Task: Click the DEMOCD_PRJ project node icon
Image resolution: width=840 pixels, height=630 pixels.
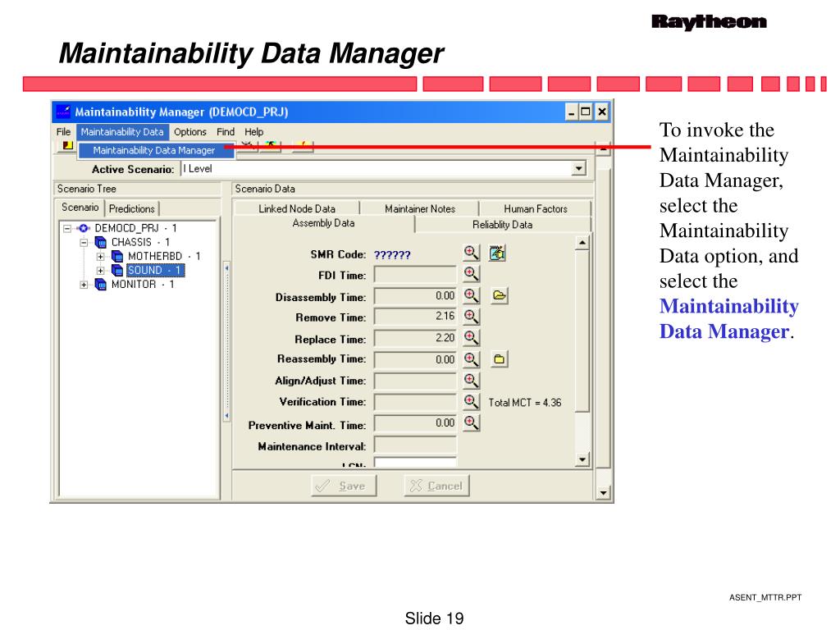Action: [84, 228]
